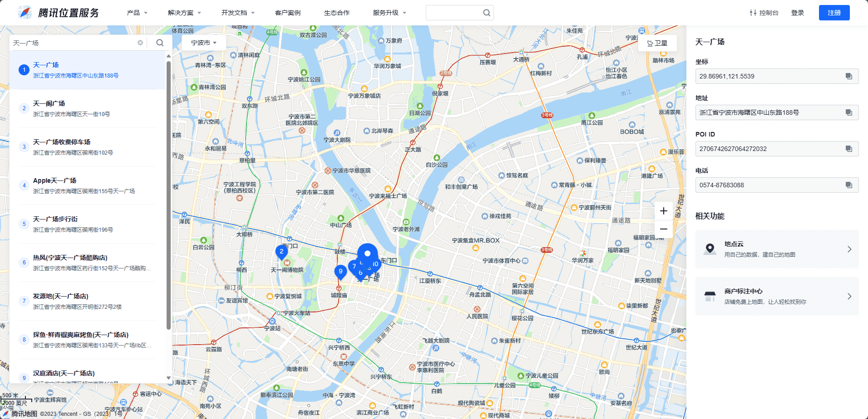
Task: Expand the 产品 menu dropdown
Action: click(x=137, y=13)
